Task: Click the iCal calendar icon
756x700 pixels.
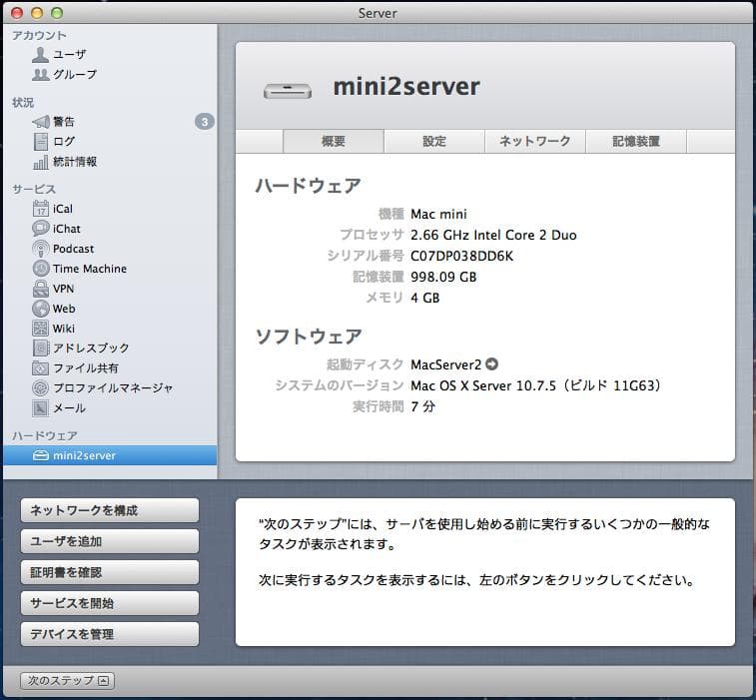Action: click(41, 209)
